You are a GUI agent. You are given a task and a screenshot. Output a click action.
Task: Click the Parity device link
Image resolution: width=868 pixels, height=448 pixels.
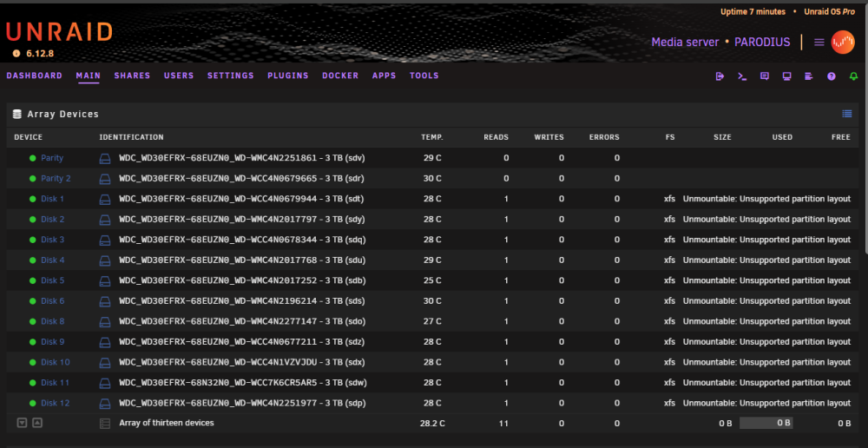tap(52, 158)
